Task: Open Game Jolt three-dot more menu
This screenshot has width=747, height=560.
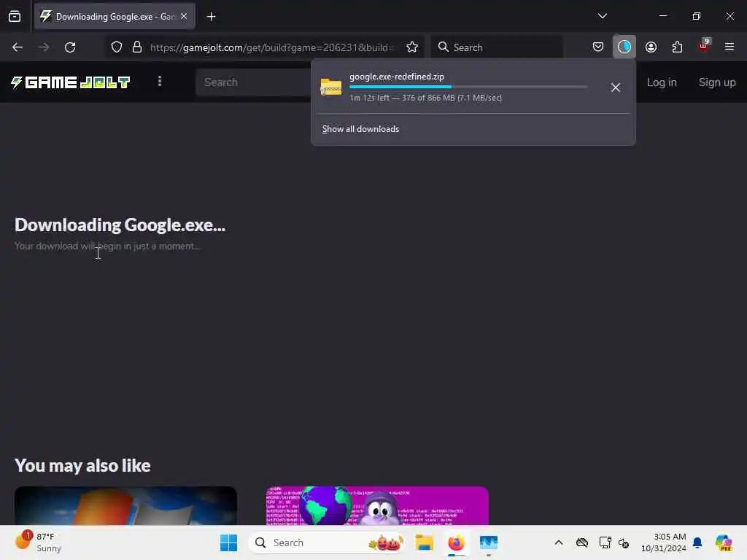Action: [160, 82]
